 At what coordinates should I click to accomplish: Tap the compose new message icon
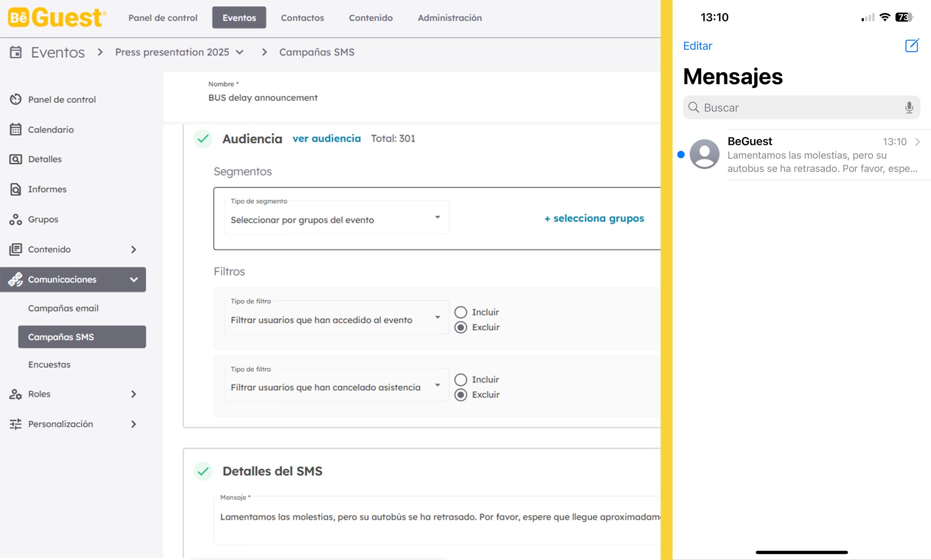tap(912, 46)
